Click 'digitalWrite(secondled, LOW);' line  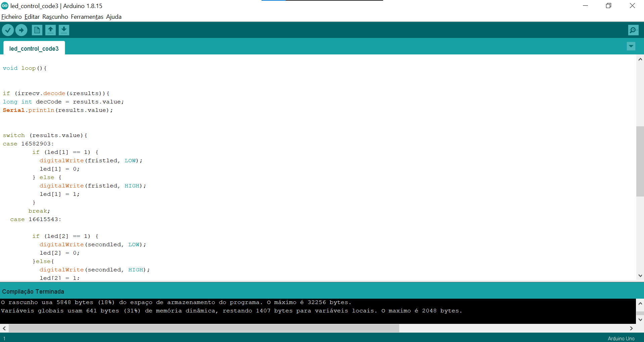coord(93,245)
